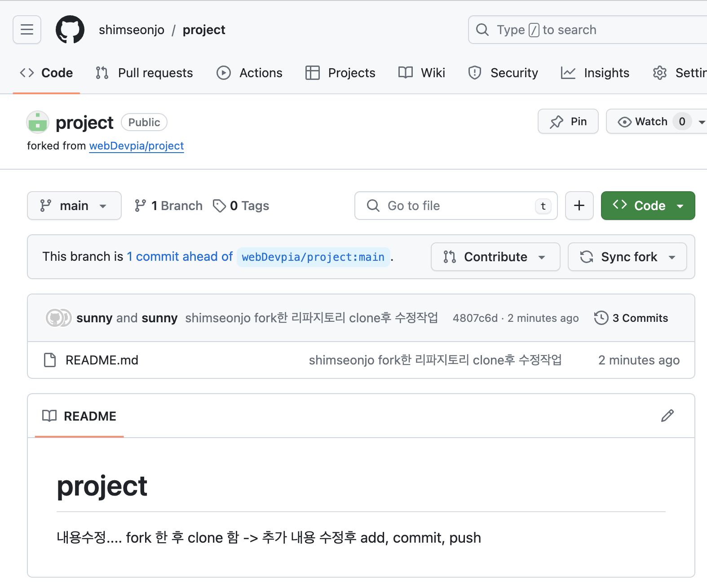Open the green Code dropdown
The image size is (707, 588).
point(647,206)
